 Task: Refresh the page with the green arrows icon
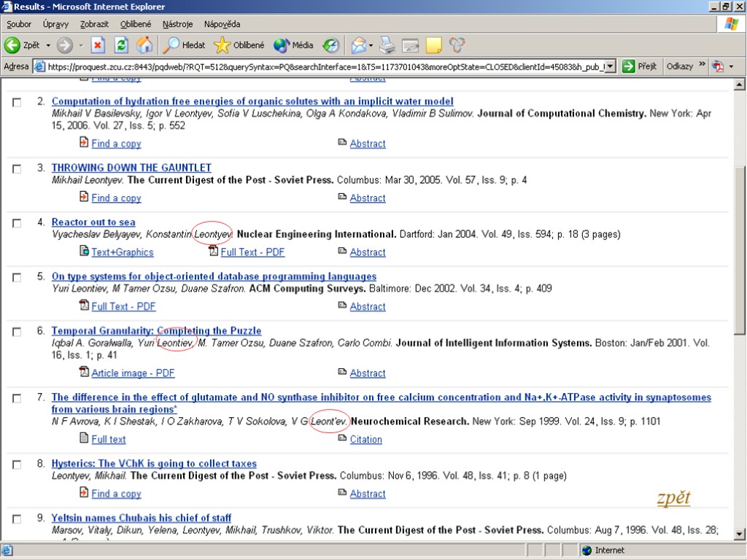tap(122, 45)
